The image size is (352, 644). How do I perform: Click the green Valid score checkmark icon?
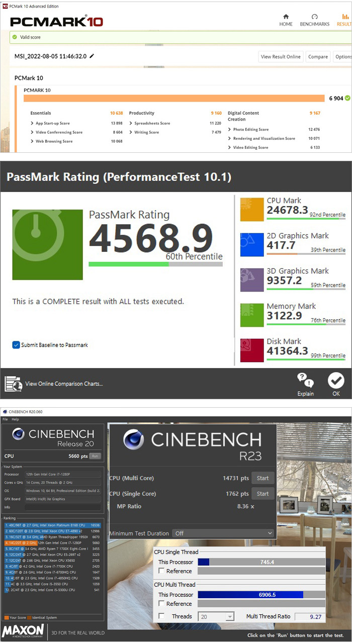15,37
